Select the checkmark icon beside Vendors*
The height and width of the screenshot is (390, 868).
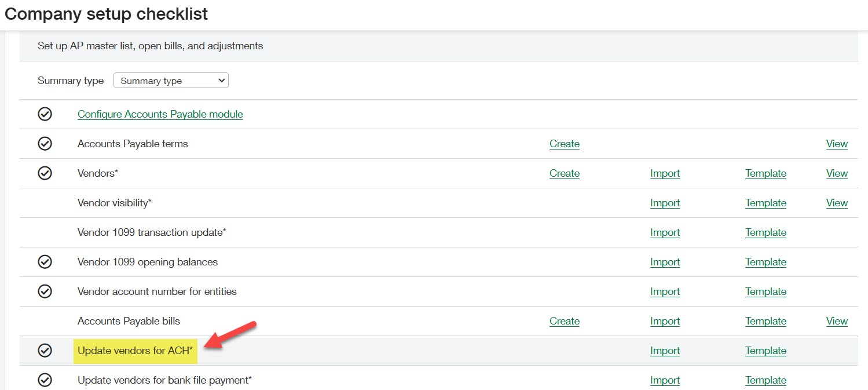point(45,173)
